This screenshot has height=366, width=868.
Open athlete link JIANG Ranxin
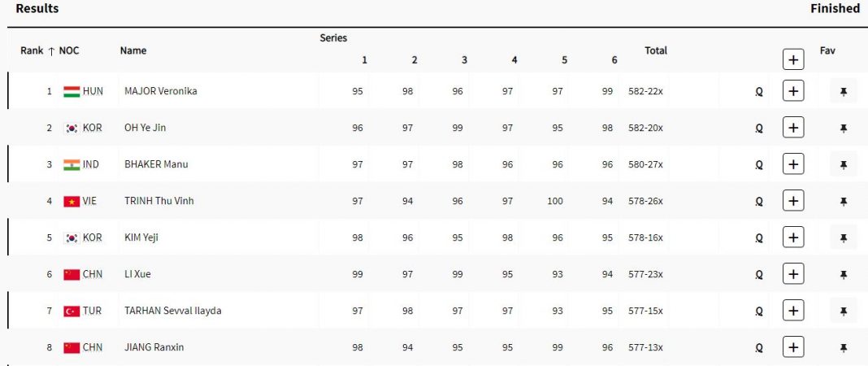[x=154, y=347]
